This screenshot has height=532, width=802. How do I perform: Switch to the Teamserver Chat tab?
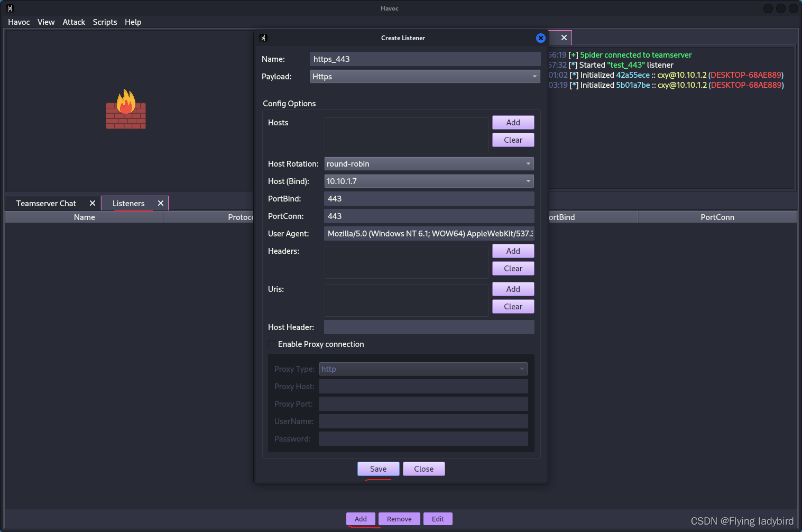click(x=47, y=204)
